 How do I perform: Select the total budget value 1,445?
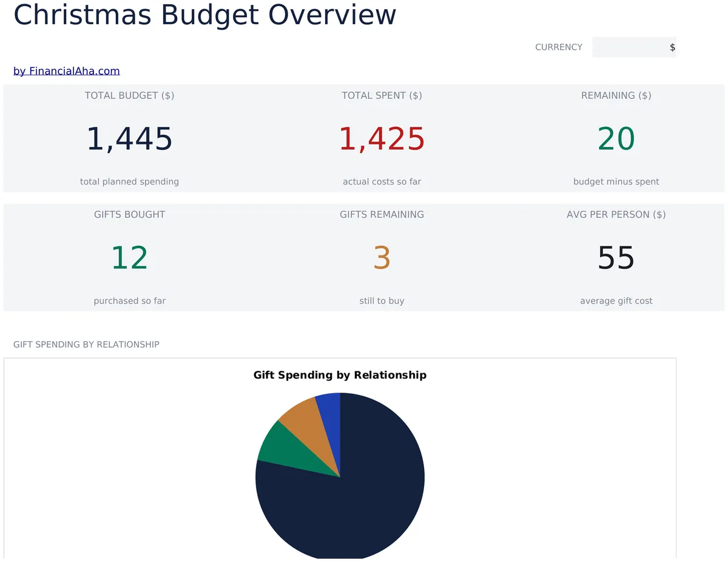click(x=130, y=139)
